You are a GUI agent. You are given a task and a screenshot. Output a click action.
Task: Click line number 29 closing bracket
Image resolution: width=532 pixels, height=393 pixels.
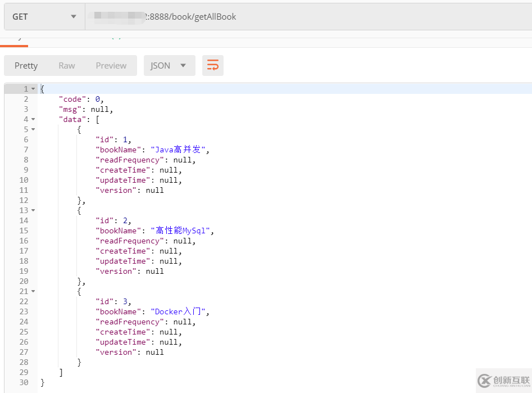(x=61, y=373)
